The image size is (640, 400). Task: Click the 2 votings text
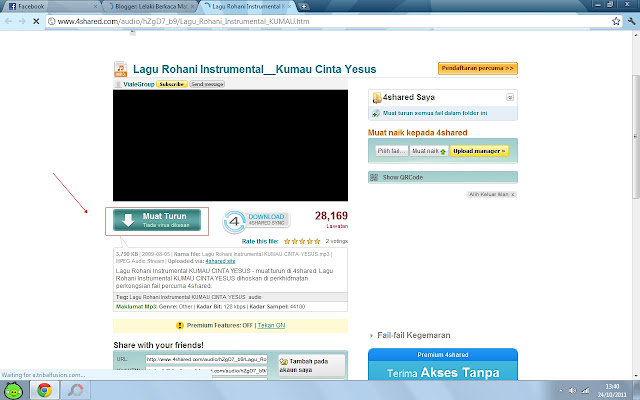(337, 241)
